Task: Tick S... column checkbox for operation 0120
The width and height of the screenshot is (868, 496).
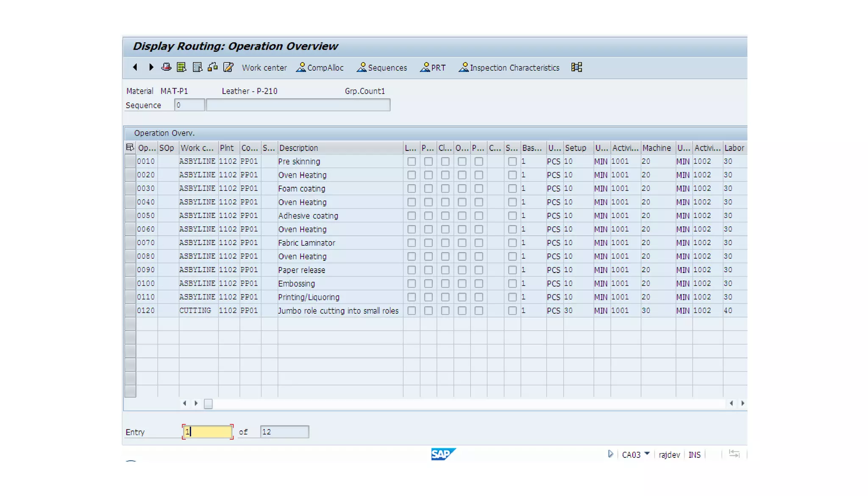Action: (512, 311)
